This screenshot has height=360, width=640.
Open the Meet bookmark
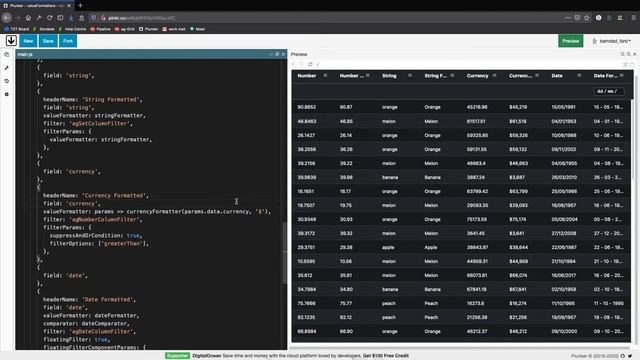[198, 29]
